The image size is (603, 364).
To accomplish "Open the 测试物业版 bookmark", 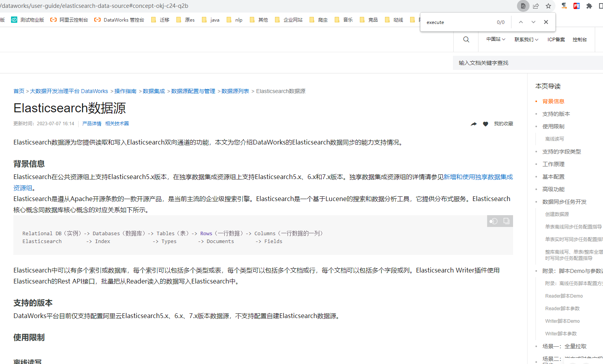I will pyautogui.click(x=27, y=20).
